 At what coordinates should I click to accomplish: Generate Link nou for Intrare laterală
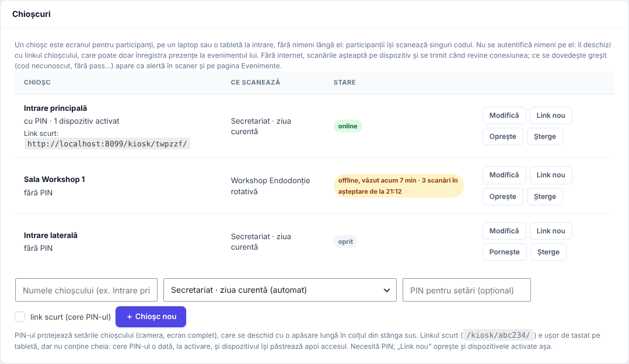(551, 231)
